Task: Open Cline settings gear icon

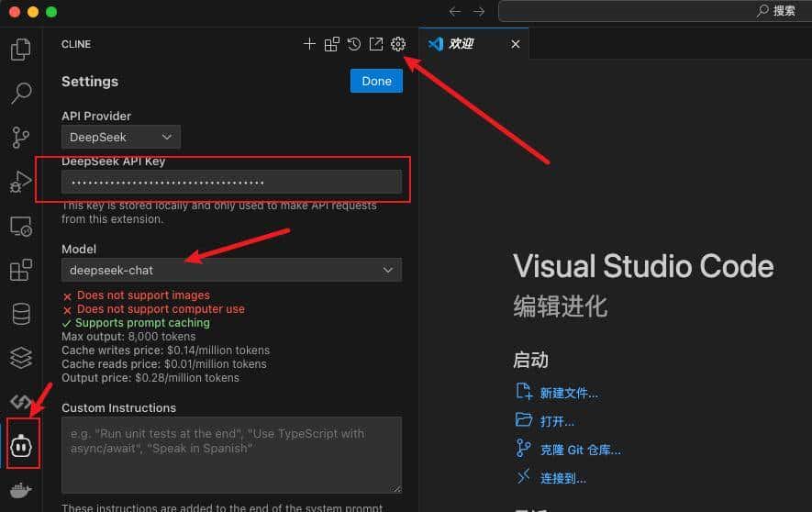Action: (x=398, y=44)
